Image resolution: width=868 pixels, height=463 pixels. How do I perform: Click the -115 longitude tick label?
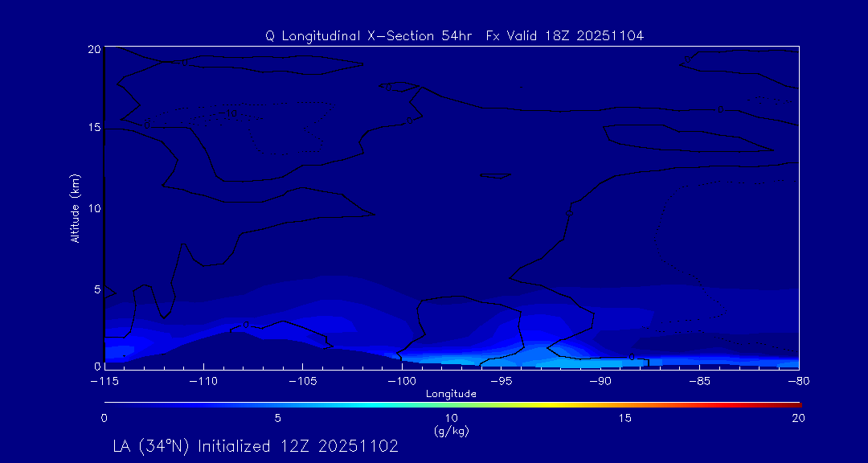point(104,382)
